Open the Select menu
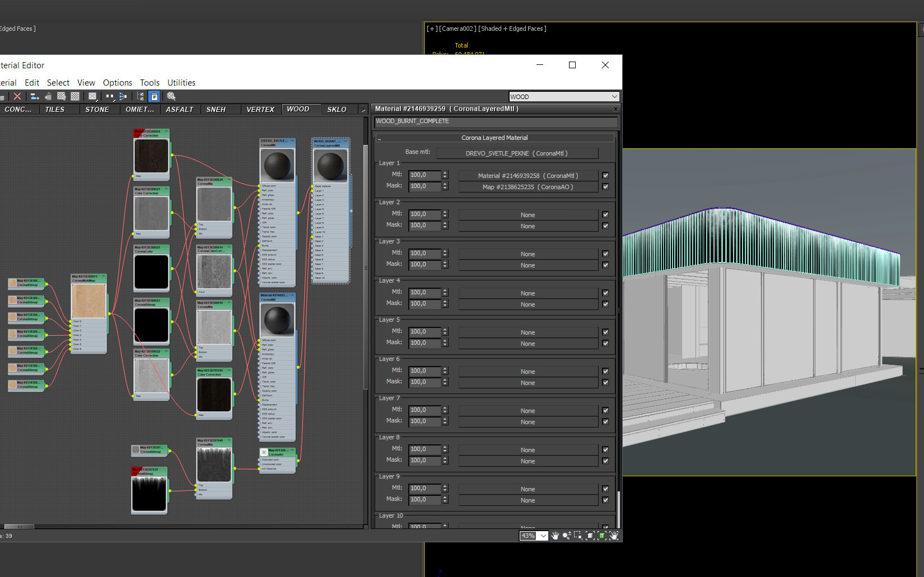Image resolution: width=924 pixels, height=577 pixels. (58, 82)
